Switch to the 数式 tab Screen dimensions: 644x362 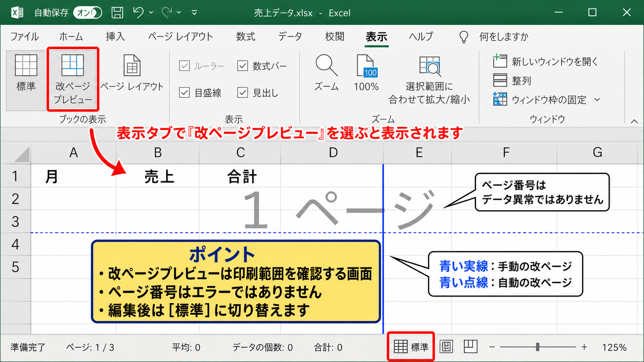(246, 37)
